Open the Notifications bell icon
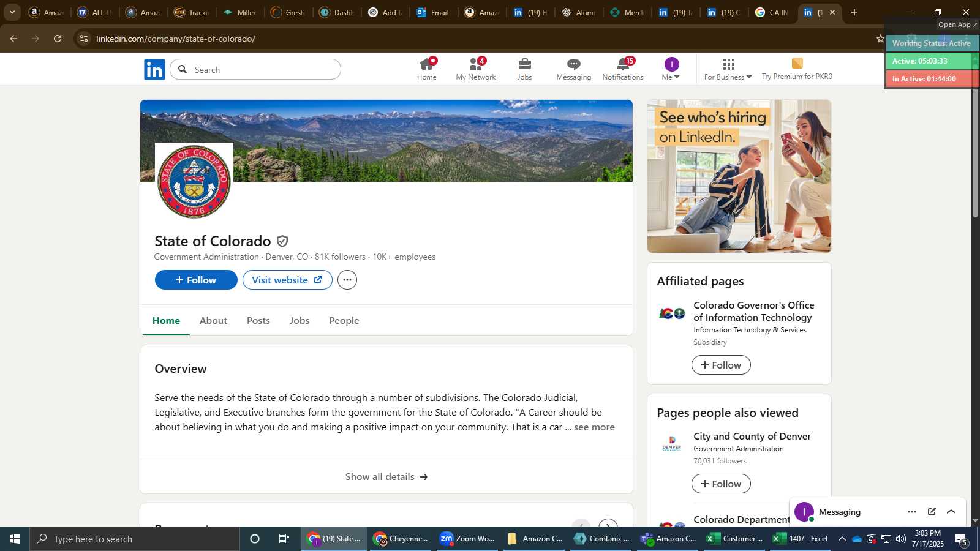Viewport: 980px width, 551px height. point(623,69)
